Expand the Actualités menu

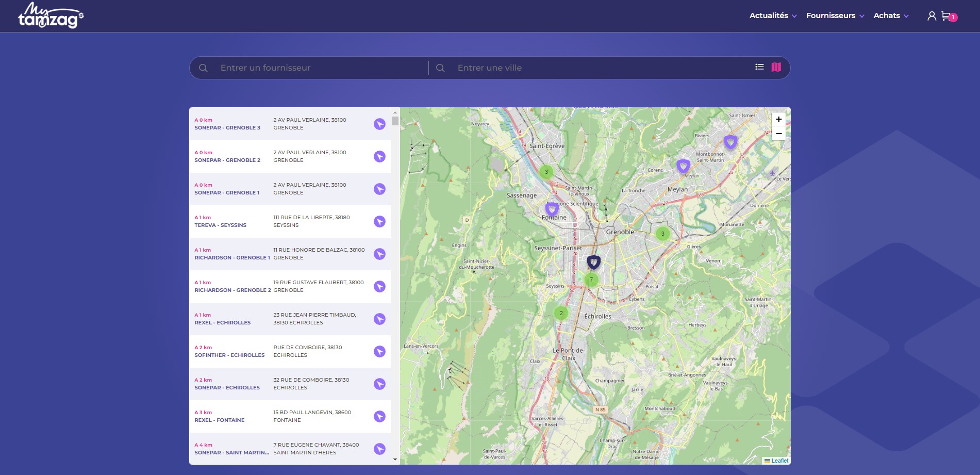tap(773, 15)
